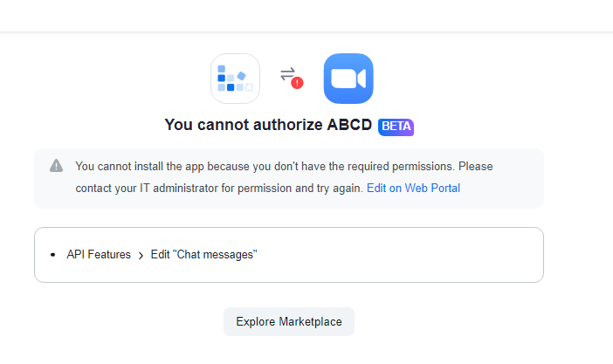Image resolution: width=613 pixels, height=364 pixels.
Task: Select Edit "Chat messages" permission entry
Action: click(203, 255)
